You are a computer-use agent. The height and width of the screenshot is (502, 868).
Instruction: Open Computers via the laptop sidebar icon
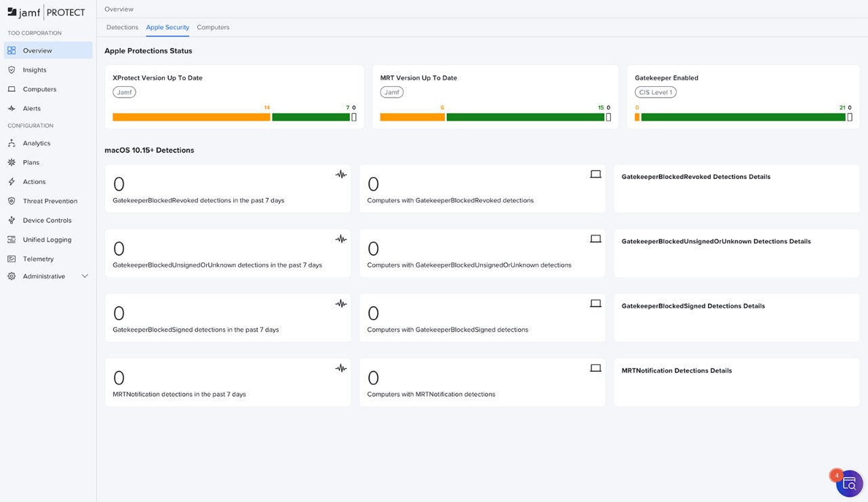(12, 90)
